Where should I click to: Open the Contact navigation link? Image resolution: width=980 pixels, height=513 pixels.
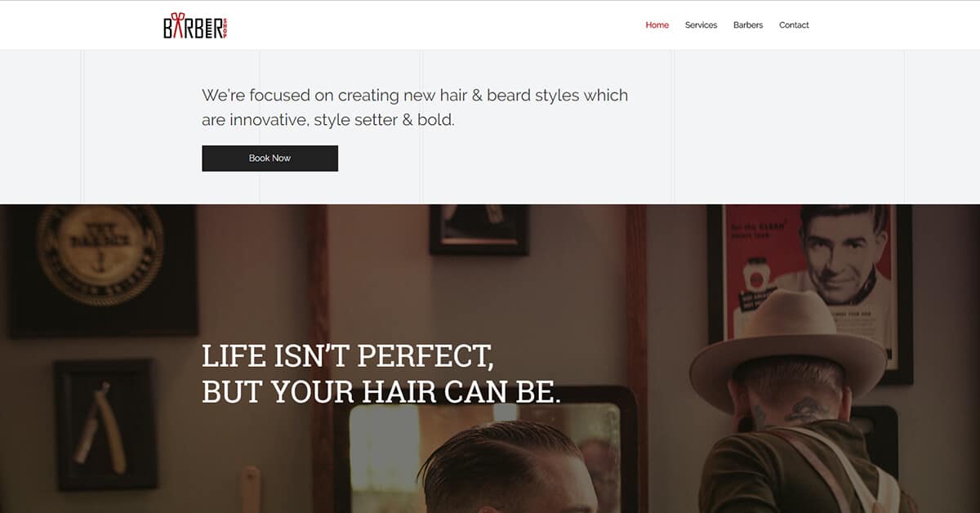tap(794, 25)
